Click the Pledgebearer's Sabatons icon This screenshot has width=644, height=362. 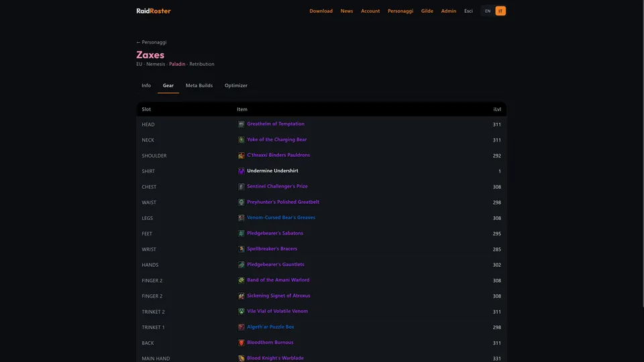(x=241, y=233)
